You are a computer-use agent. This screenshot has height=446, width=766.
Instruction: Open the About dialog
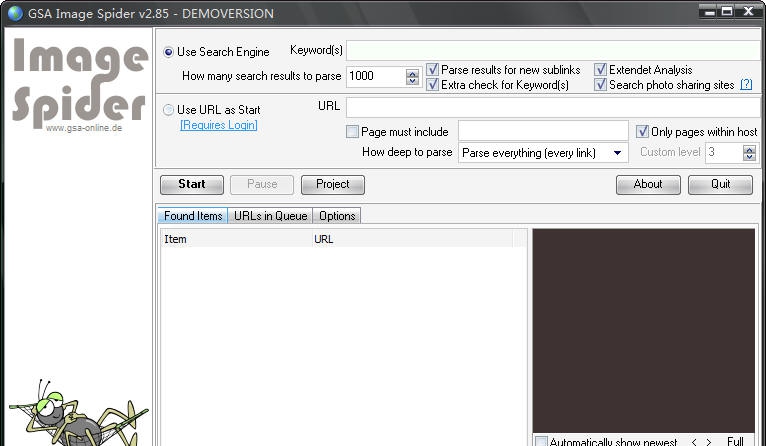click(x=648, y=185)
